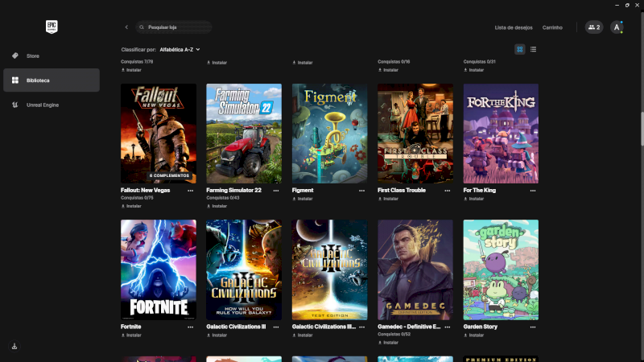Open Garden Story cover
The height and width of the screenshot is (362, 644).
(501, 269)
